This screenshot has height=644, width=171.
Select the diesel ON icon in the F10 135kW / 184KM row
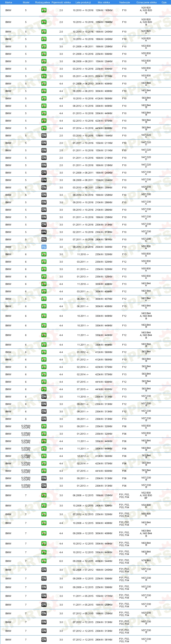pos(44,136)
